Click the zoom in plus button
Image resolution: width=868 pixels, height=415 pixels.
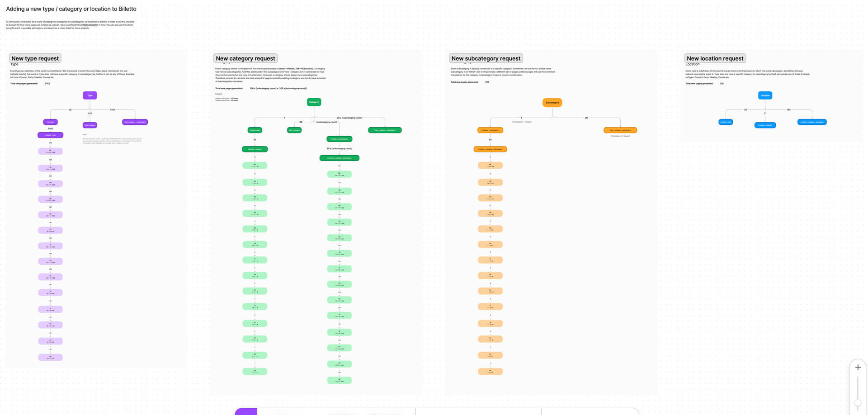pos(858,367)
